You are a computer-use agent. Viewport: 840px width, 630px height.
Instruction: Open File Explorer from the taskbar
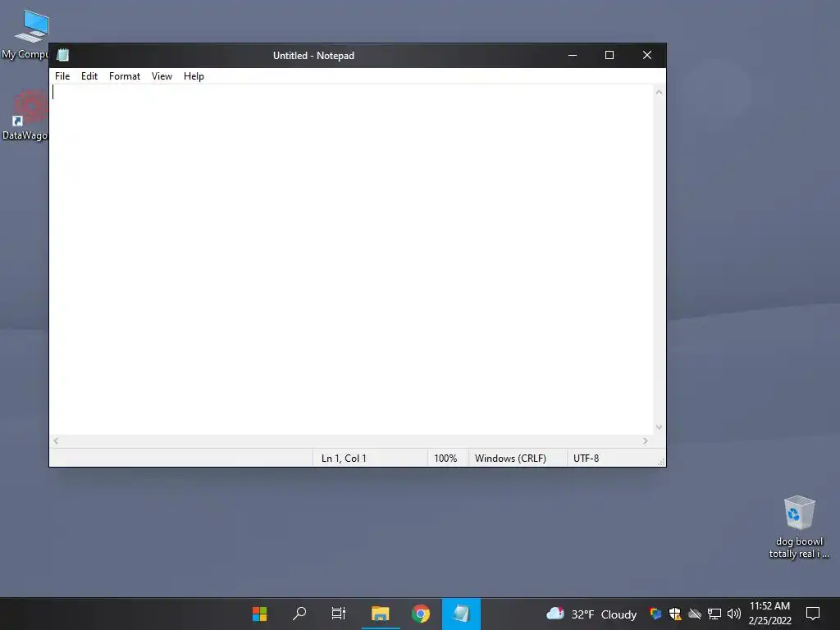point(381,614)
